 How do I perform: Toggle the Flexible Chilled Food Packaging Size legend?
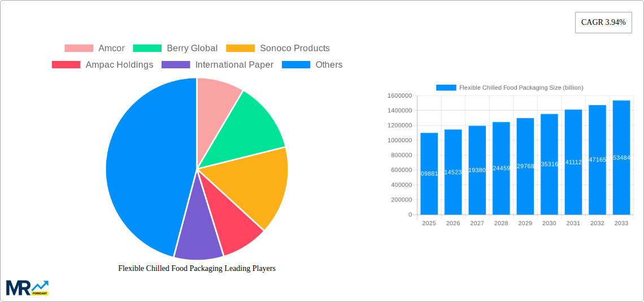pyautogui.click(x=521, y=88)
